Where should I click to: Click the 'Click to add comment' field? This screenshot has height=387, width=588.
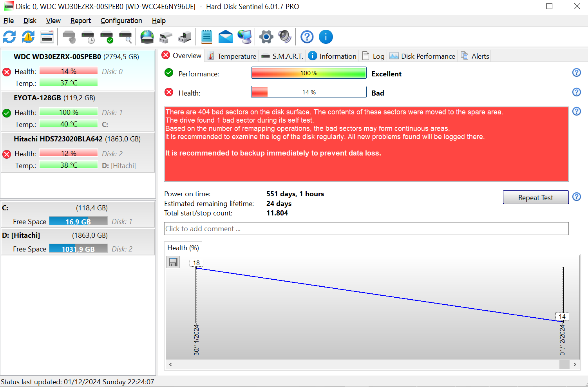[366, 229]
